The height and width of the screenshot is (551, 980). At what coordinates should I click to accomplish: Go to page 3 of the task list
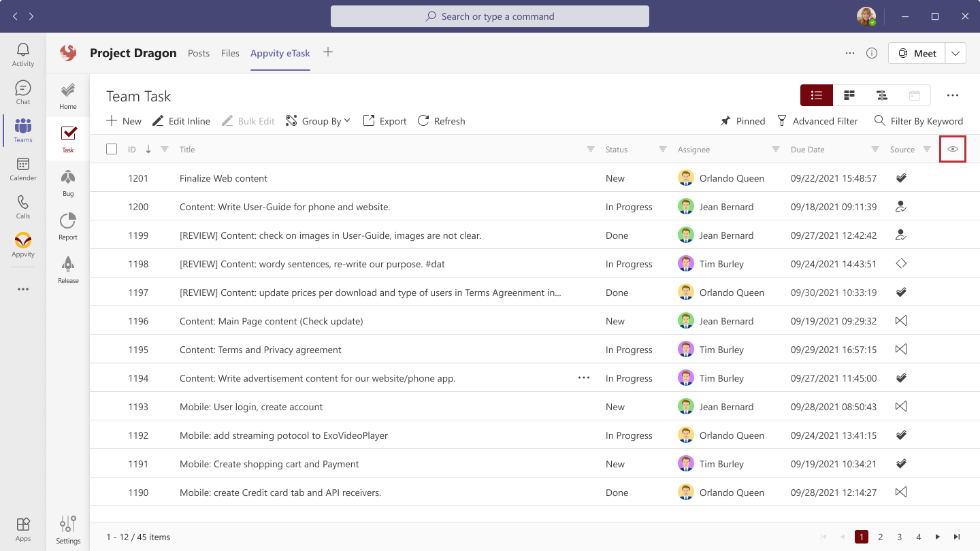tap(899, 537)
